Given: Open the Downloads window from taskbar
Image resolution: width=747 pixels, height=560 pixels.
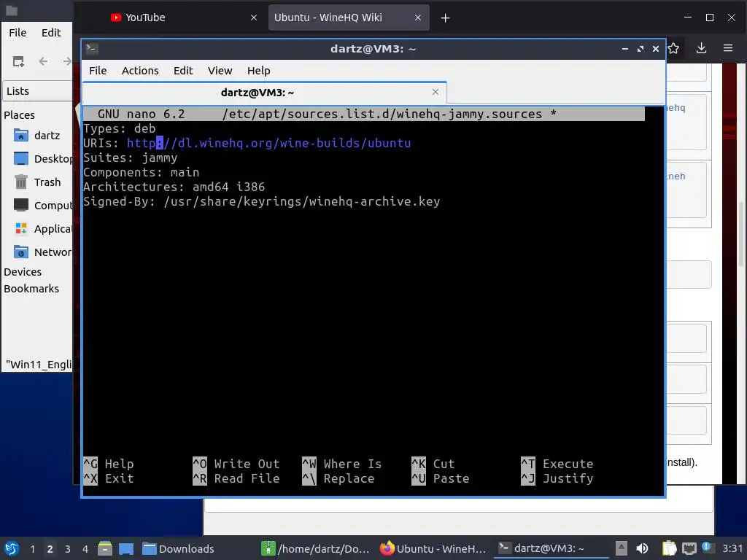Looking at the screenshot, I should [178, 548].
